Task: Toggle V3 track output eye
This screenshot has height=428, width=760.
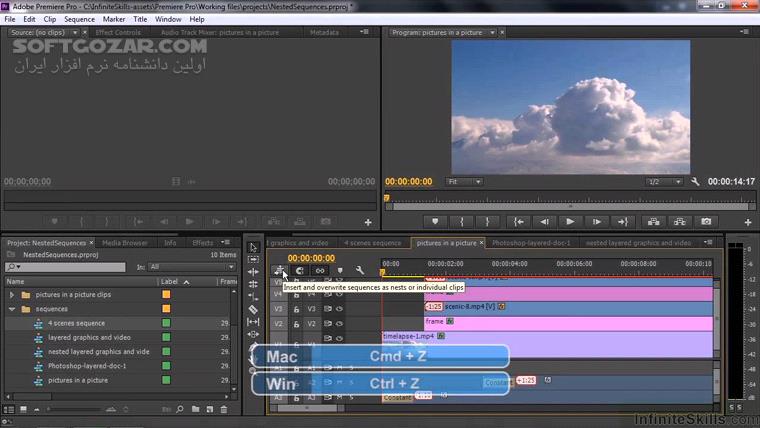Action: click(339, 308)
